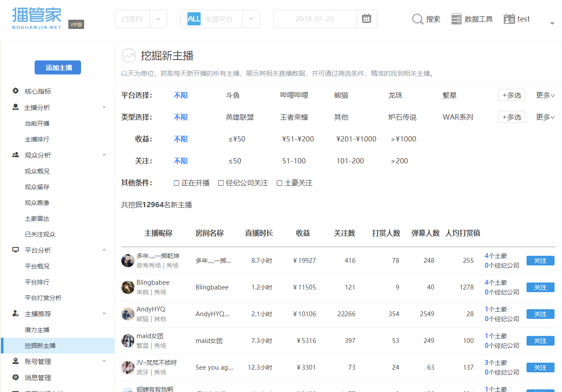Select ≤¥50 income filter
Viewport: 562px width, 392px height.
coord(237,139)
